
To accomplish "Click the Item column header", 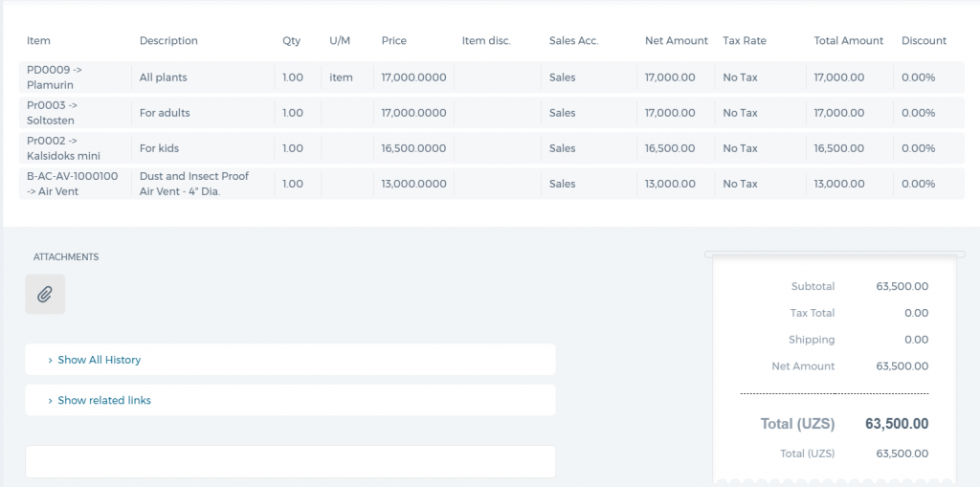I will tap(38, 40).
